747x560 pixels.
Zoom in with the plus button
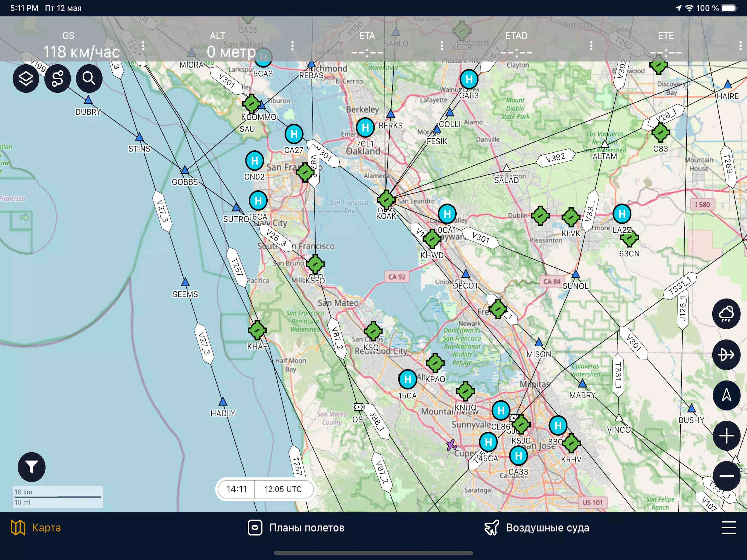pyautogui.click(x=726, y=436)
